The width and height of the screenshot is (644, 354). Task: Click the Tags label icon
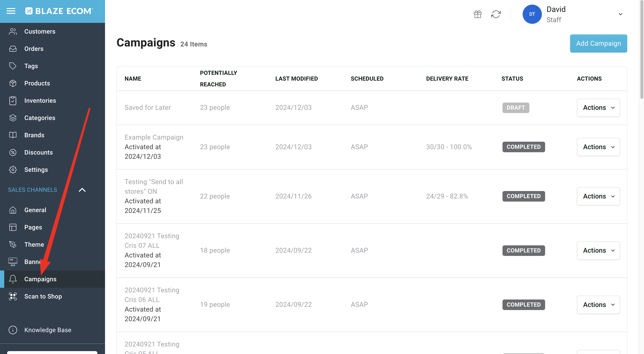click(13, 66)
